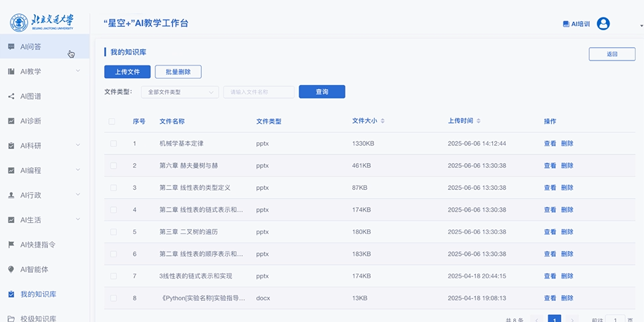The width and height of the screenshot is (644, 322).
Task: Check the box for 机械学基本定律 row
Action: tap(112, 143)
